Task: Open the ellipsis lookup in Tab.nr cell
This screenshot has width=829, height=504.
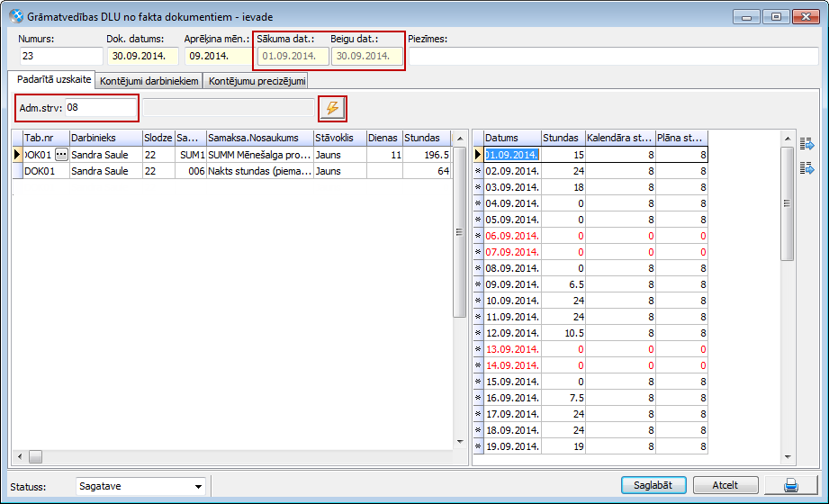Action: click(x=61, y=155)
